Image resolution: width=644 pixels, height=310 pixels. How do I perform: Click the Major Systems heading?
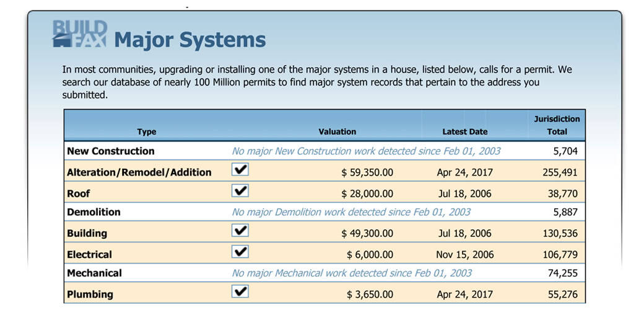tap(190, 41)
